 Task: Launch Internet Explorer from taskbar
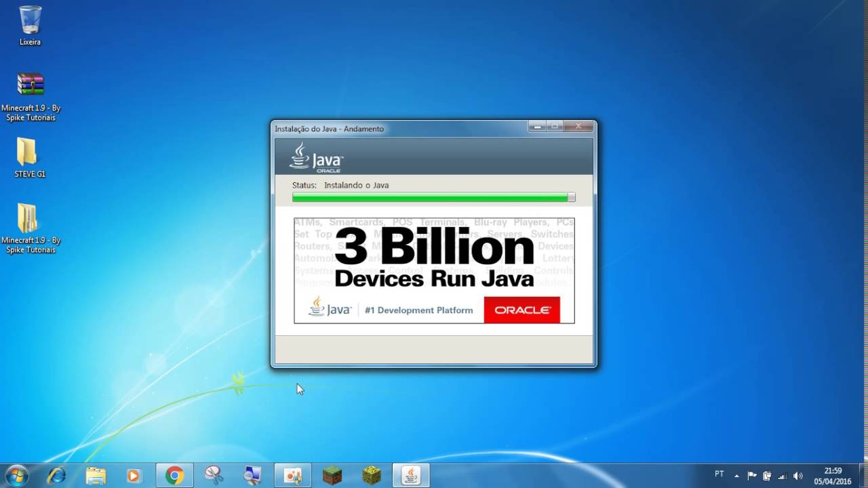click(56, 476)
